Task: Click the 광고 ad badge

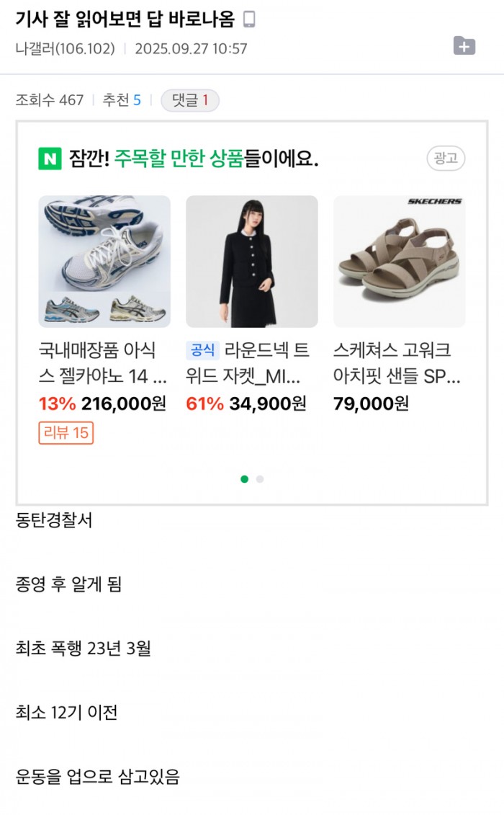Action: click(446, 158)
